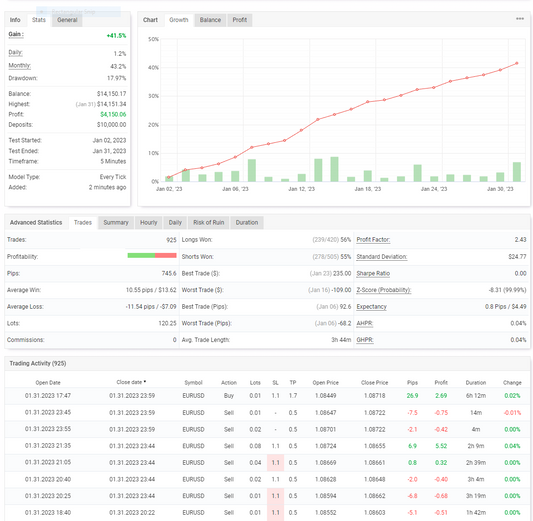
Task: Sort trades by Open Date column
Action: [x=48, y=383]
